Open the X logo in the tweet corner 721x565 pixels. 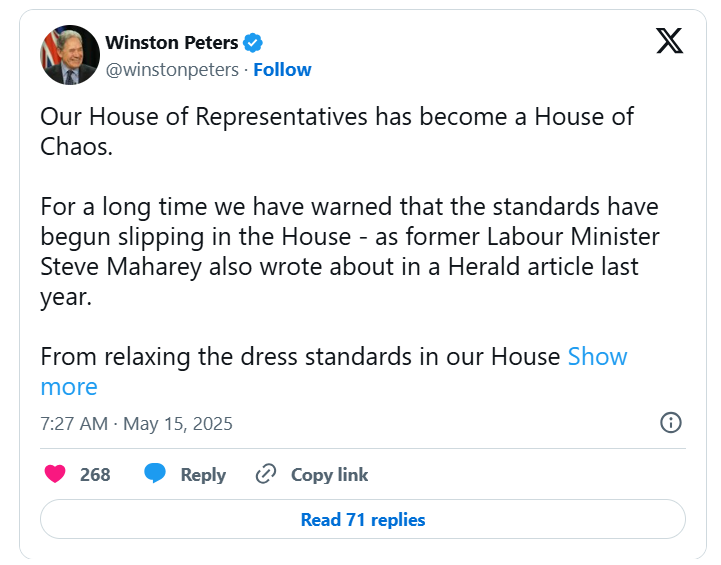pyautogui.click(x=670, y=40)
